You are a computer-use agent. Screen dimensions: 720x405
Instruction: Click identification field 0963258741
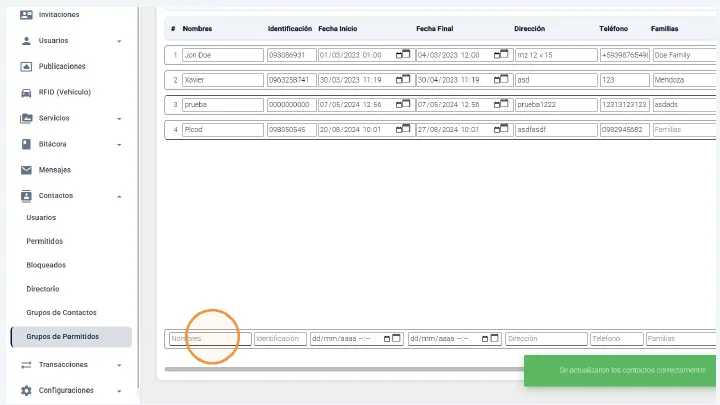292,79
